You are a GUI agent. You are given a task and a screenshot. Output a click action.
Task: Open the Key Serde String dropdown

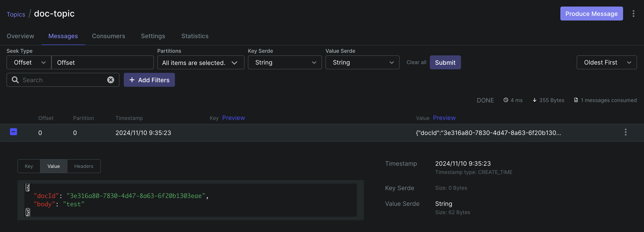point(285,62)
